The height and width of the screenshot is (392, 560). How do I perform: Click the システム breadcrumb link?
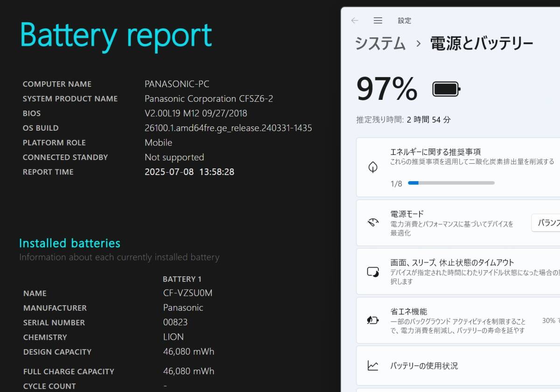(380, 43)
